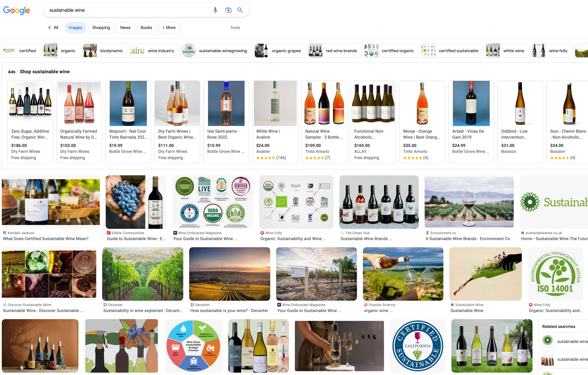Open Zero Sugar, Additive Free wine ad
Image resolution: width=588 pixels, height=375 pixels.
[30, 122]
